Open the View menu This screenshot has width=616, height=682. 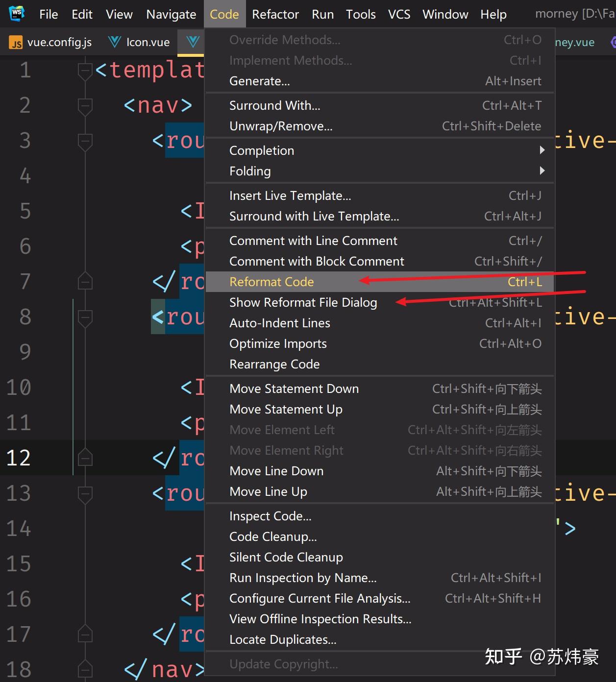(119, 14)
